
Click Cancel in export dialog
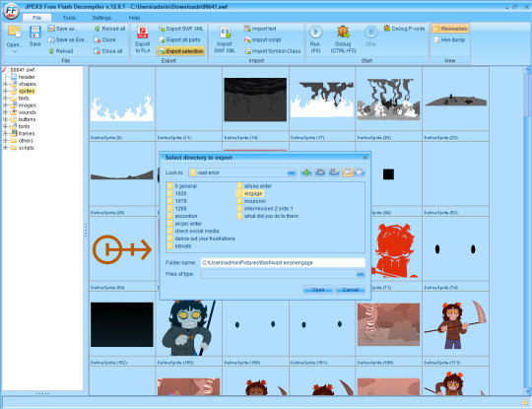click(350, 290)
